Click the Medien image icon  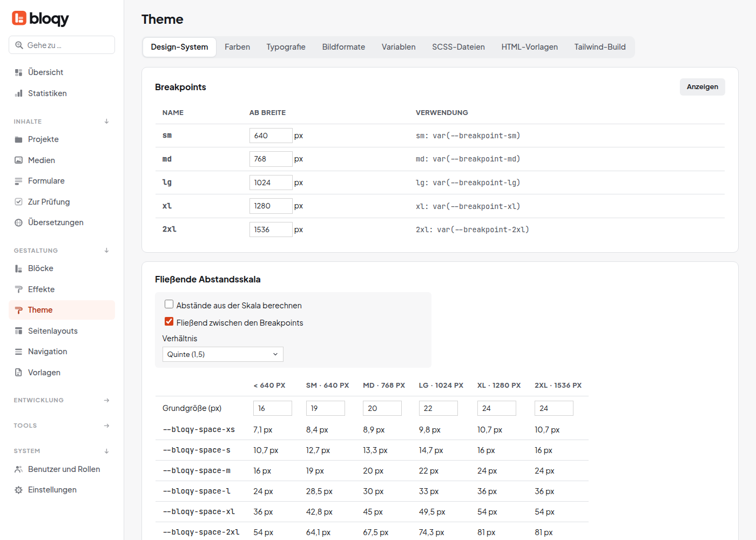[18, 160]
